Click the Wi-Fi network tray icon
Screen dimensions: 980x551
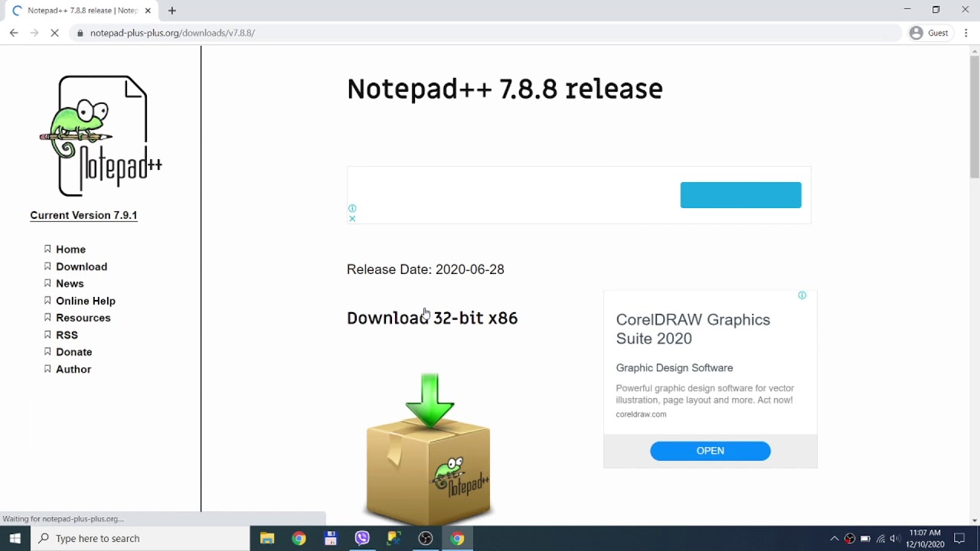[x=881, y=539]
